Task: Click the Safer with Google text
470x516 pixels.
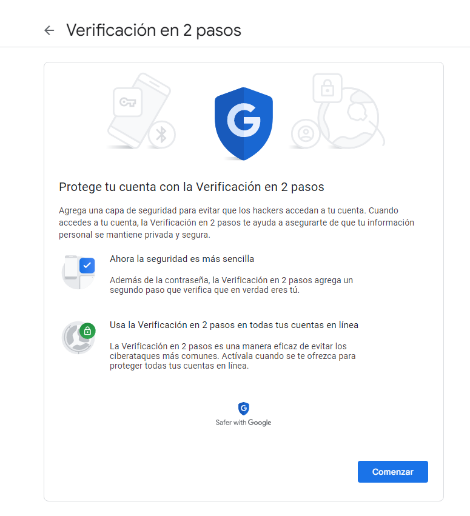Action: coord(243,422)
